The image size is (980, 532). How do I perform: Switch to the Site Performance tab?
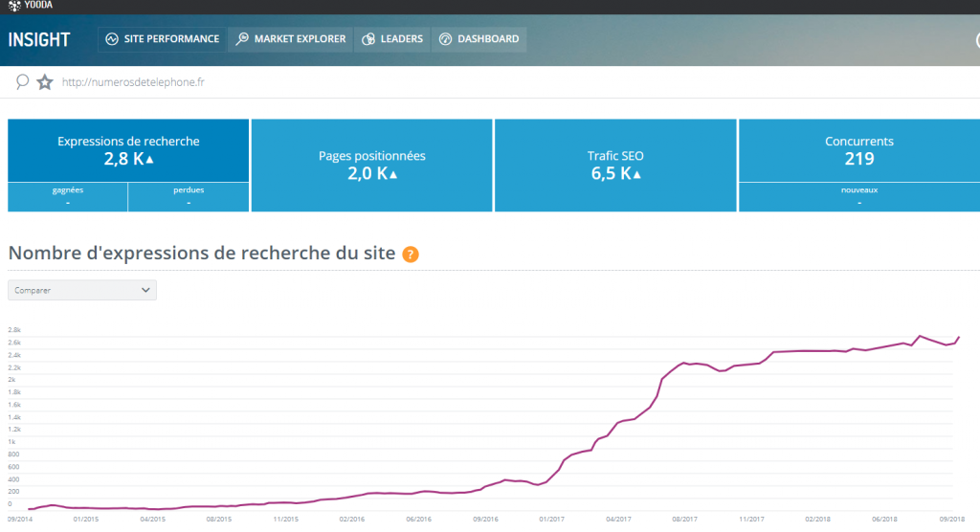163,39
